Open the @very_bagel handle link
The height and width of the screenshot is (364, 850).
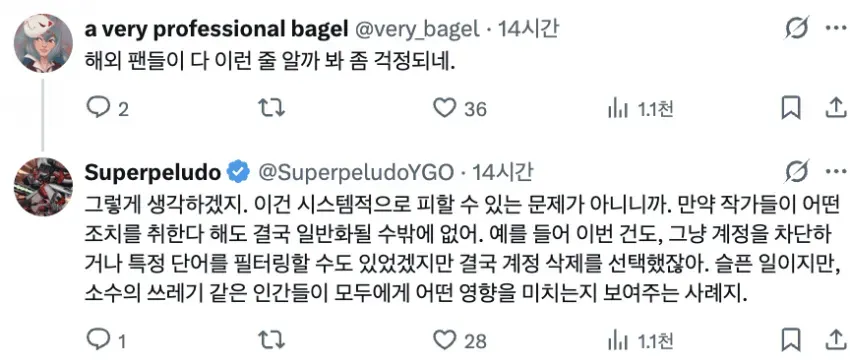(x=417, y=29)
